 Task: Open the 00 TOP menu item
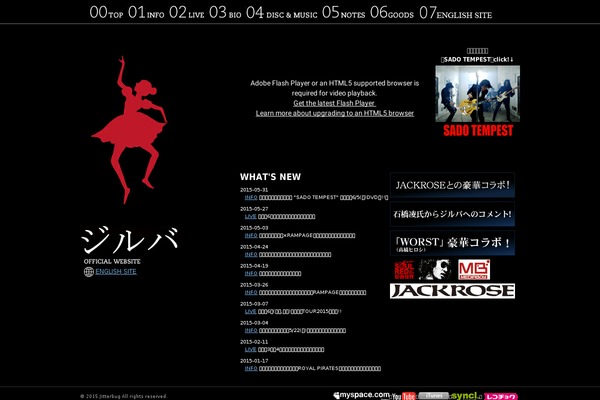coord(106,12)
